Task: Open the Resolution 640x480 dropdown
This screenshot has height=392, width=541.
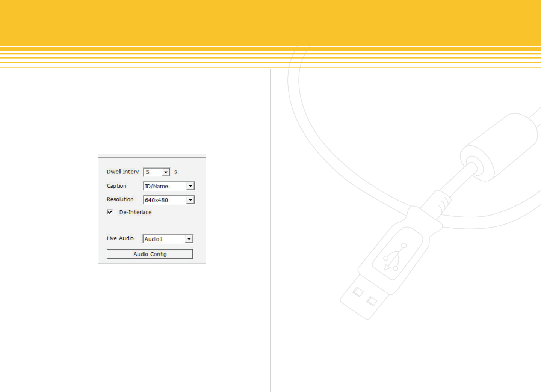Action: (190, 200)
